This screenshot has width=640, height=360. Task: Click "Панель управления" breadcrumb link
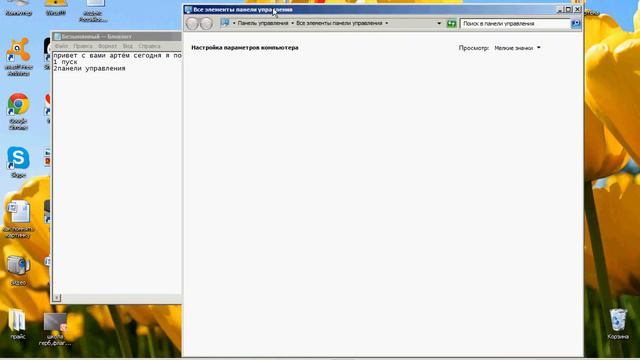[263, 23]
